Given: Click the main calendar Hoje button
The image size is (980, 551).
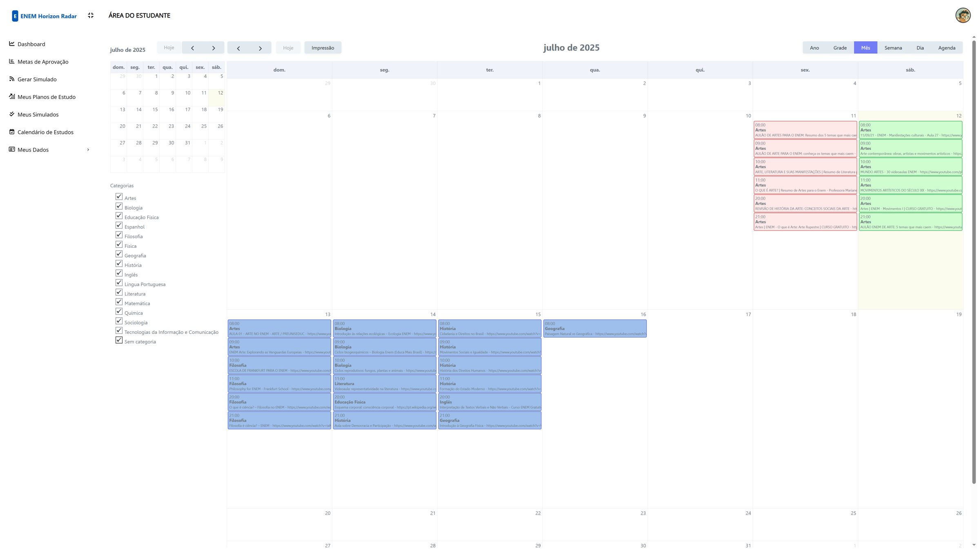Looking at the screenshot, I should (x=288, y=48).
